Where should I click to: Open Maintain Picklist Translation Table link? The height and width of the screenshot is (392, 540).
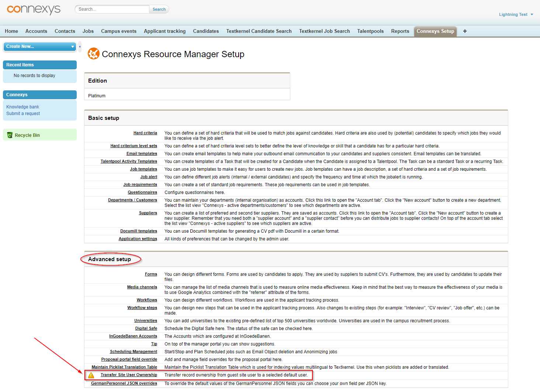[124, 367]
